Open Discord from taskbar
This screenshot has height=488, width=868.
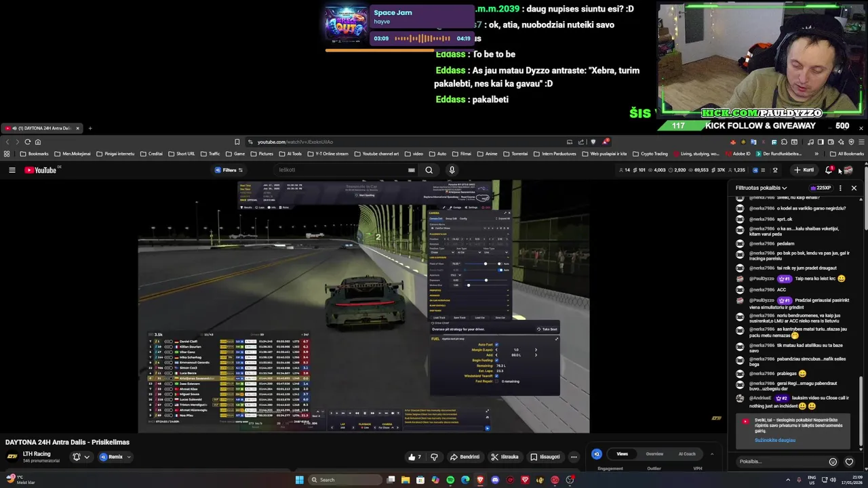[495, 480]
